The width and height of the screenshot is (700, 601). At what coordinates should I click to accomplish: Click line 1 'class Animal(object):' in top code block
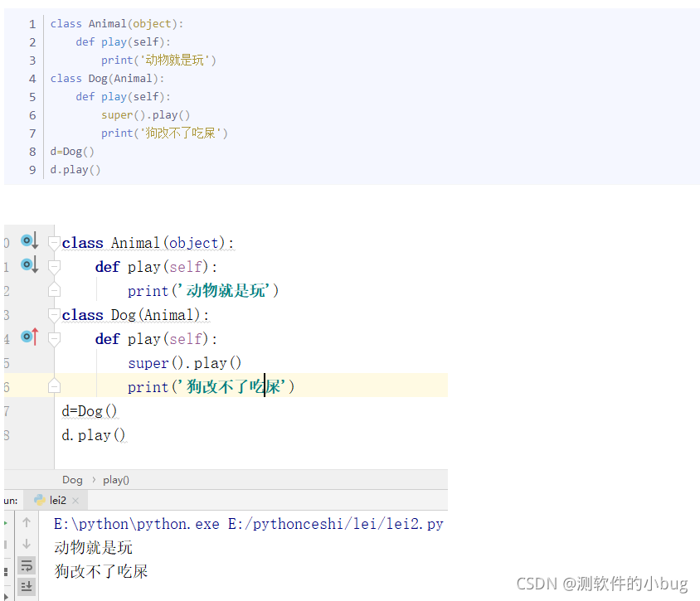coord(117,24)
